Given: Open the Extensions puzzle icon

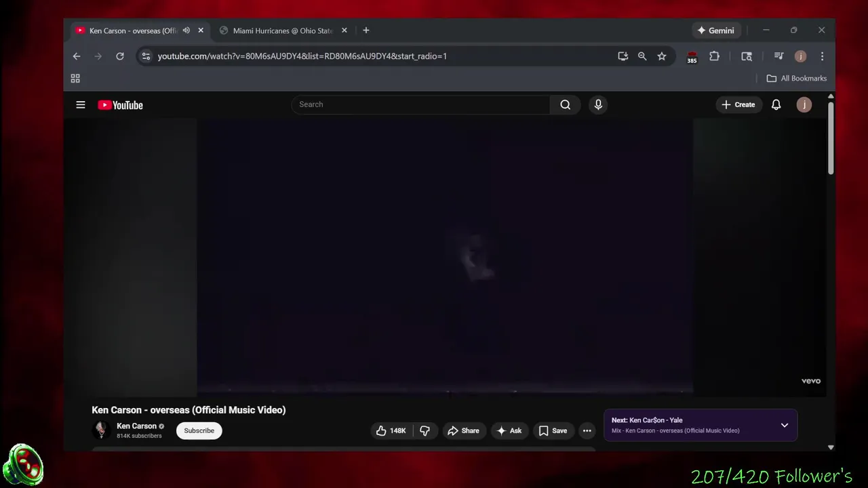Looking at the screenshot, I should 714,56.
